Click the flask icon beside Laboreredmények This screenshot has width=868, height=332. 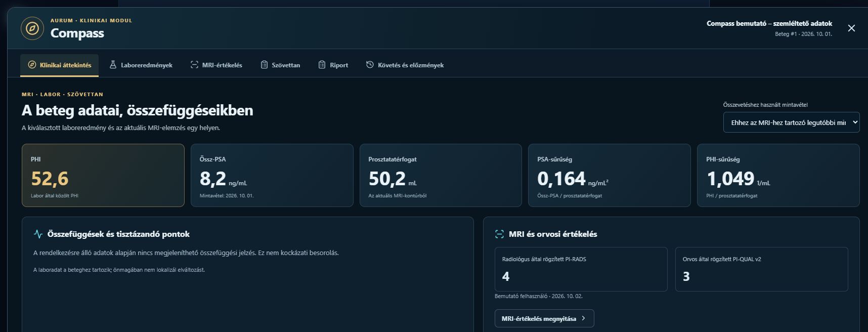[x=113, y=65]
